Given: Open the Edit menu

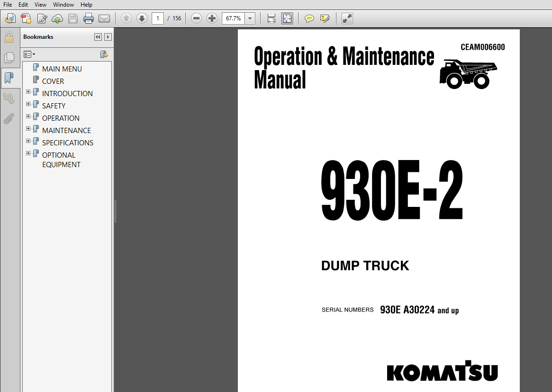Looking at the screenshot, I should click(x=23, y=5).
